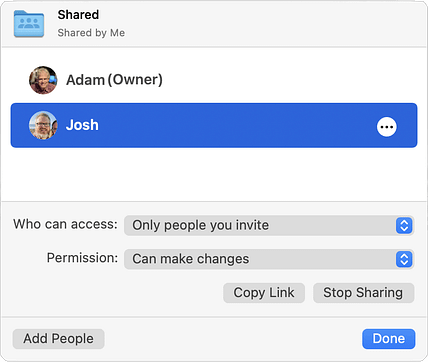This screenshot has height=362, width=428.
Task: Click Josh's profile picture
Action: click(x=43, y=125)
